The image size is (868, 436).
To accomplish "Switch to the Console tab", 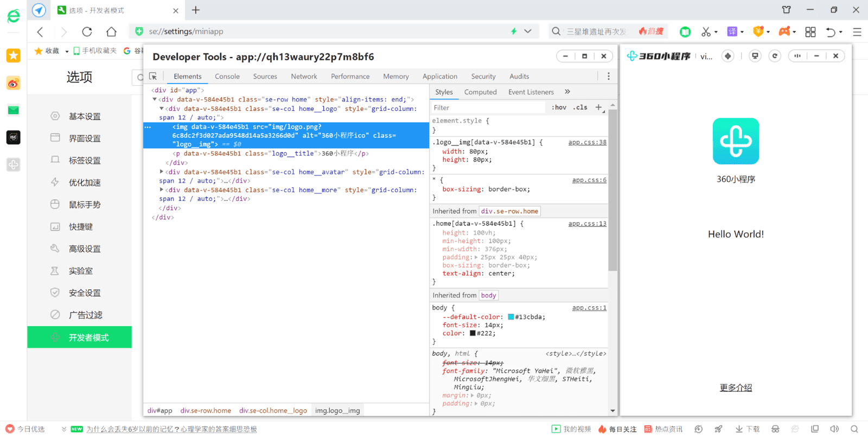I will [x=227, y=77].
